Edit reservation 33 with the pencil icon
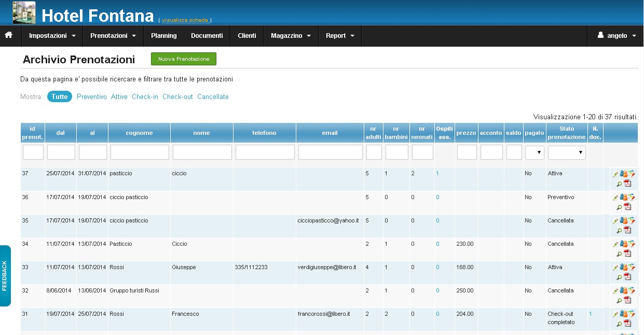Viewport: 644px width, 335px height. tap(615, 268)
